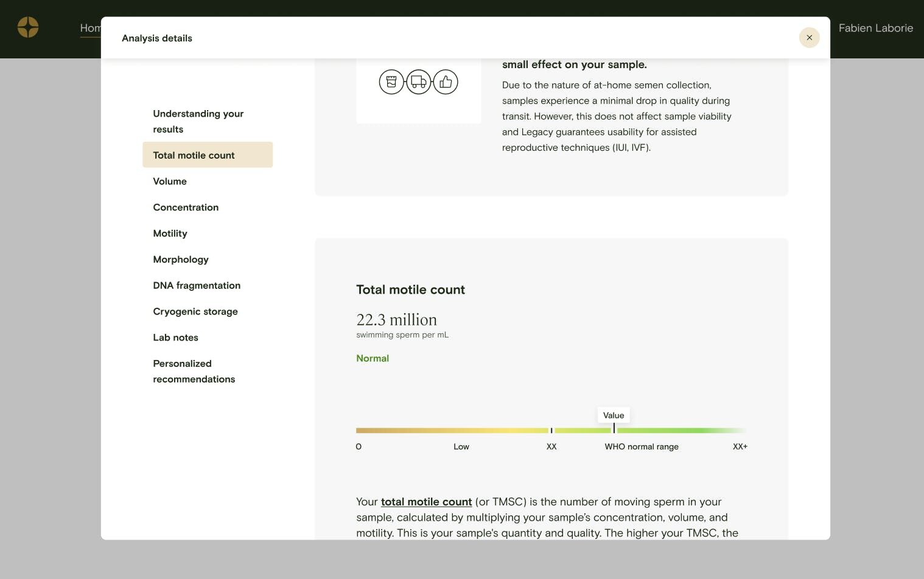Click the sample cup icon
The width and height of the screenshot is (924, 579).
pos(391,81)
